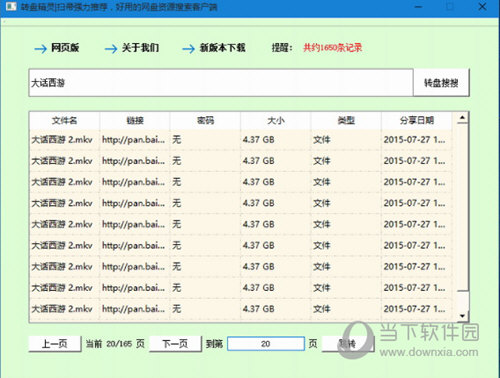Sort by the 文件名 column header
The image size is (500, 378).
tap(64, 120)
